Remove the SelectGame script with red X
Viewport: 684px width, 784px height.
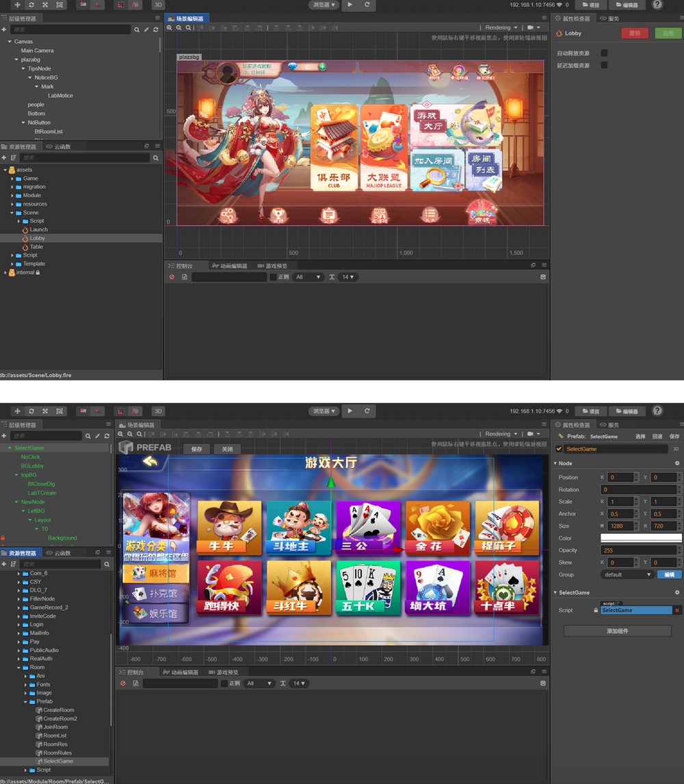[677, 610]
